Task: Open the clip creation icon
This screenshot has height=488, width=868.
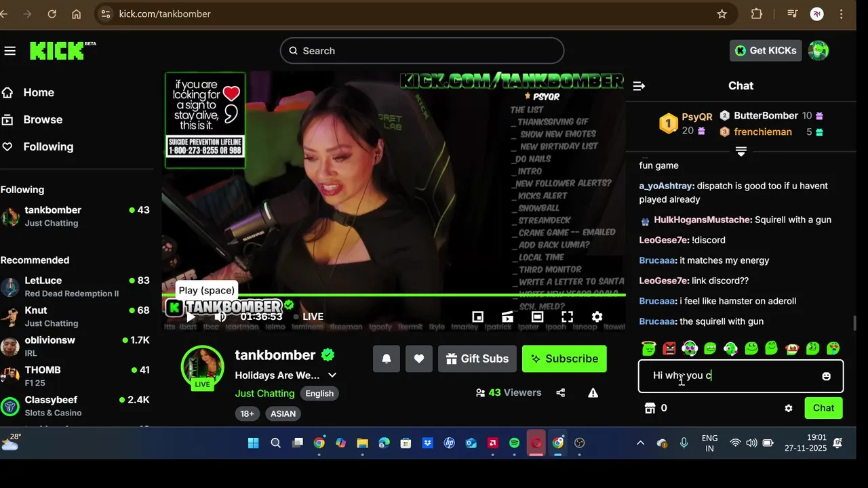Action: (x=507, y=317)
